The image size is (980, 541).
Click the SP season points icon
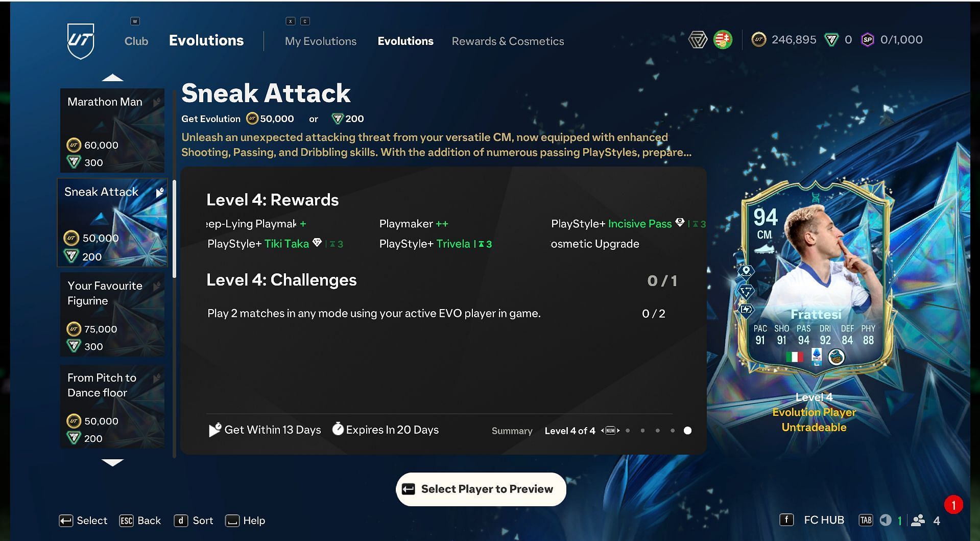pyautogui.click(x=867, y=40)
